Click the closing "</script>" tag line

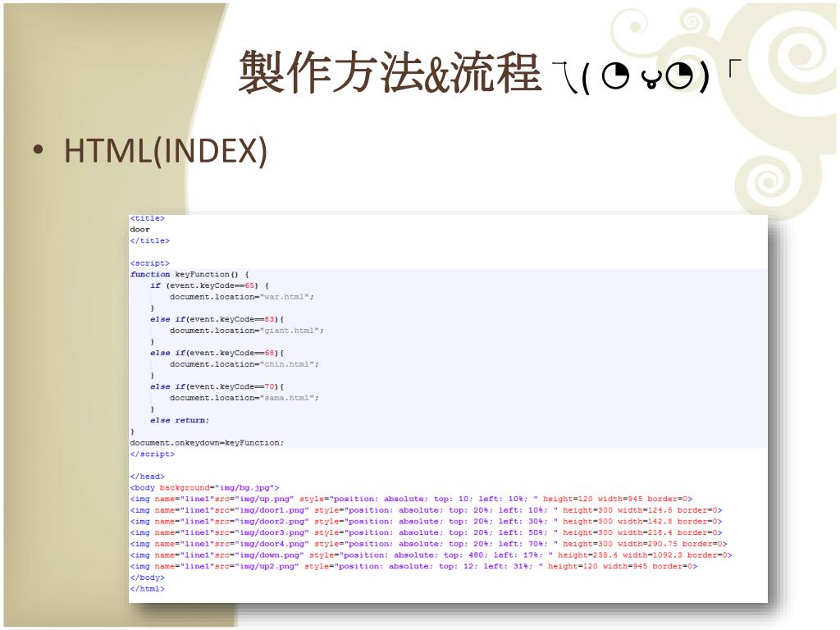coord(152,454)
